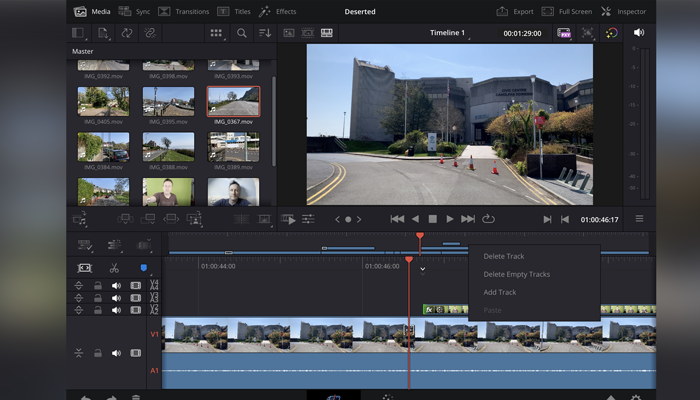Click the safe area overlay icon

pos(588,33)
